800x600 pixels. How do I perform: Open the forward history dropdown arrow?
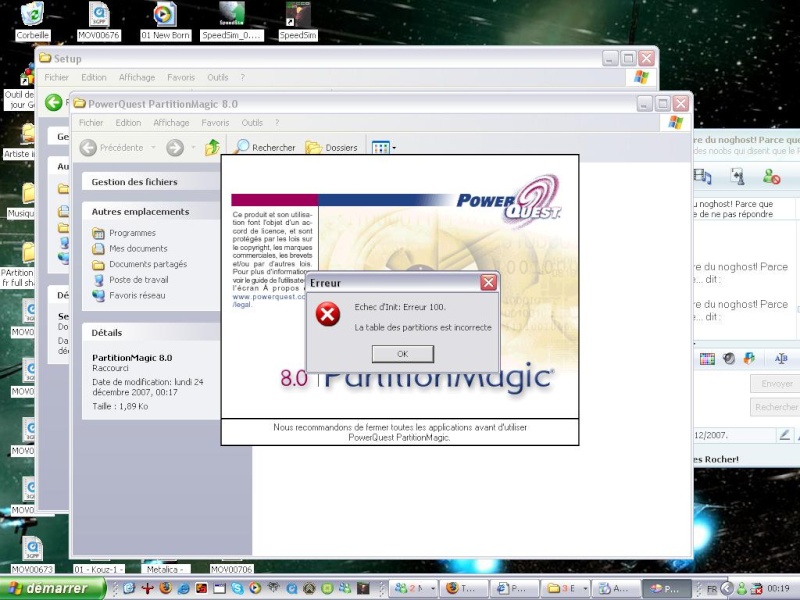193,147
